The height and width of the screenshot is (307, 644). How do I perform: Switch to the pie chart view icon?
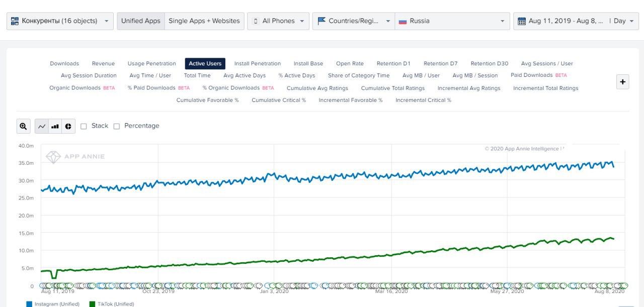[x=68, y=126]
